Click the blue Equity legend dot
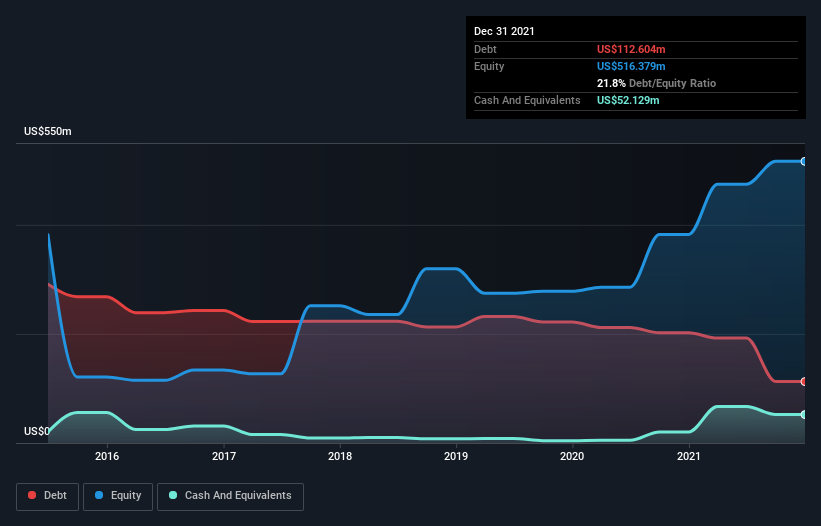 coord(99,495)
